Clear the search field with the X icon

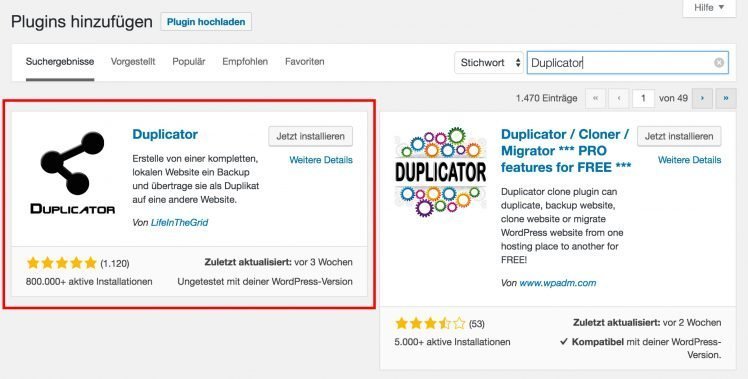[718, 63]
